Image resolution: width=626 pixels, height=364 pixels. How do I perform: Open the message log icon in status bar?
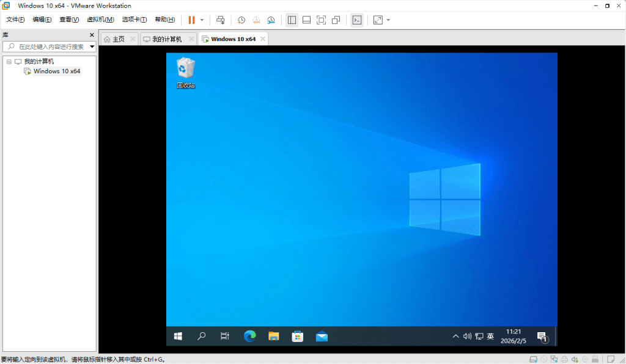click(x=611, y=359)
